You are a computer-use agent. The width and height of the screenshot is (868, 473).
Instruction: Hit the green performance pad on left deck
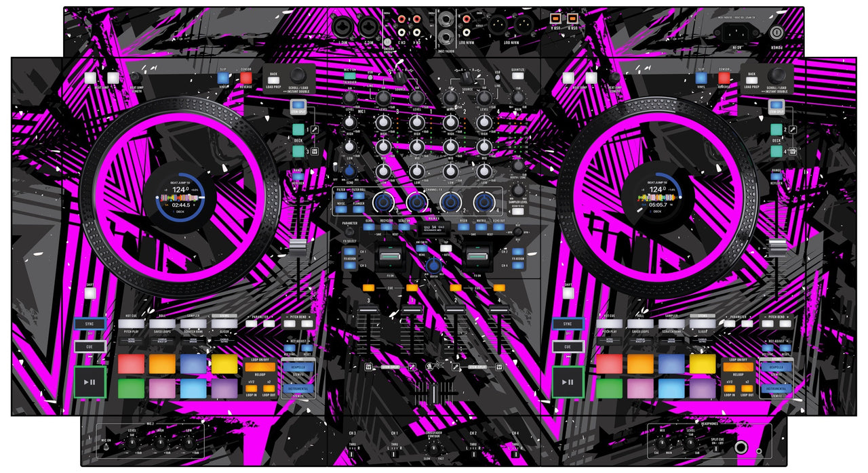131,388
